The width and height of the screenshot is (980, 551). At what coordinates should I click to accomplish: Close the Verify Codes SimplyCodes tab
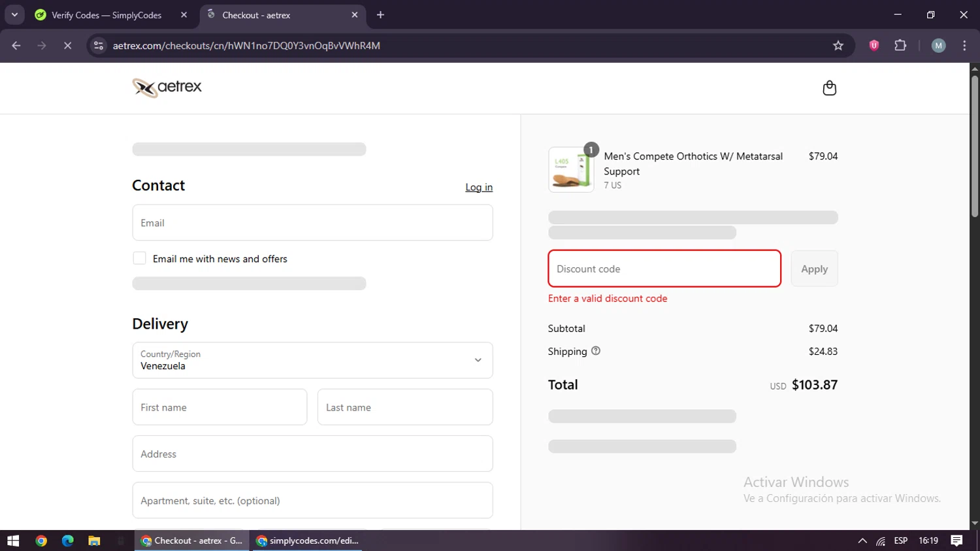pyautogui.click(x=184, y=15)
